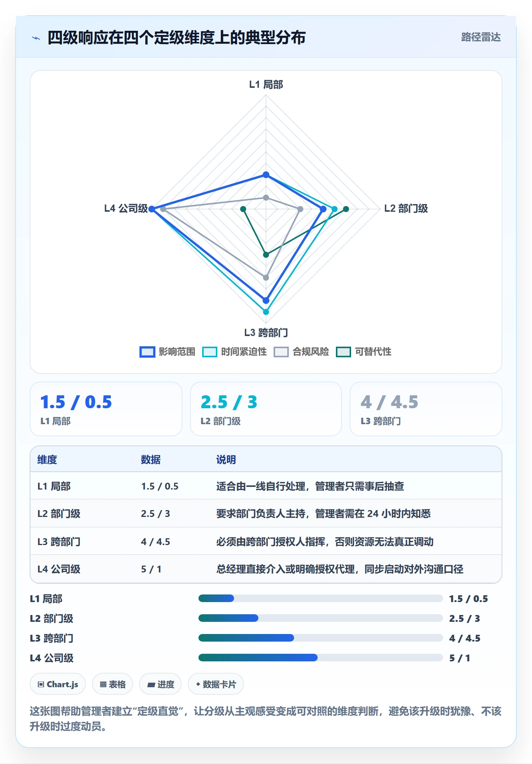The image size is (532, 764).
Task: Toggle 可替代性 legend swatch
Action: [344, 352]
